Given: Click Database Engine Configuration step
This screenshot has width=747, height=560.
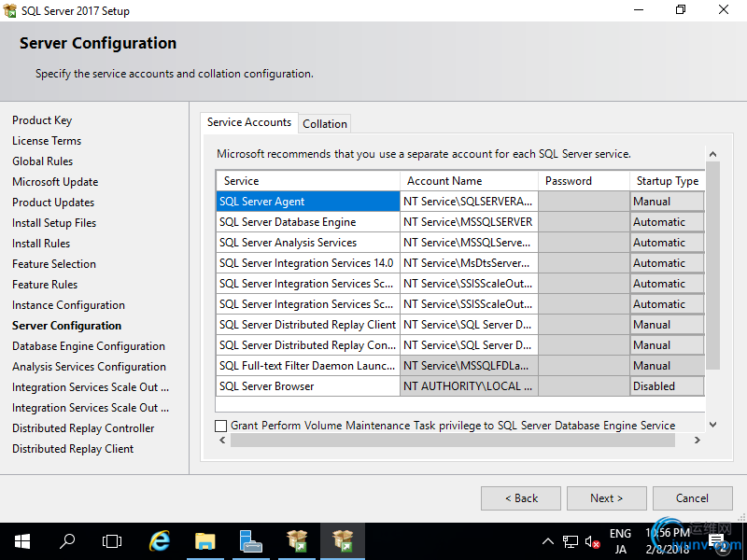Looking at the screenshot, I should click(89, 346).
